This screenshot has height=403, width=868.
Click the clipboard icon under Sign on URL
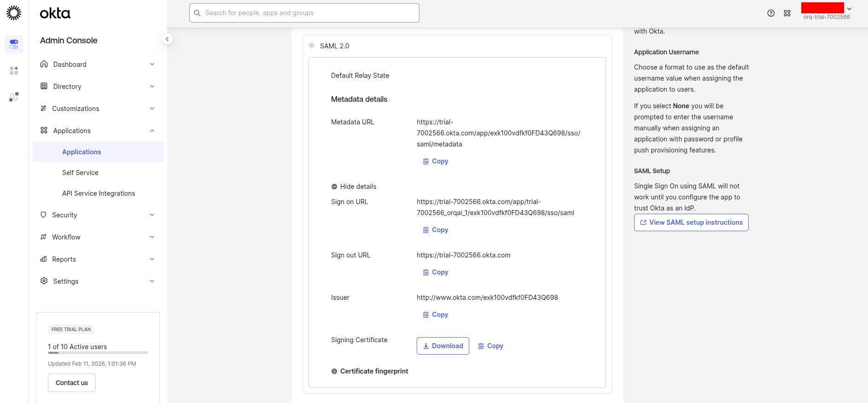426,230
